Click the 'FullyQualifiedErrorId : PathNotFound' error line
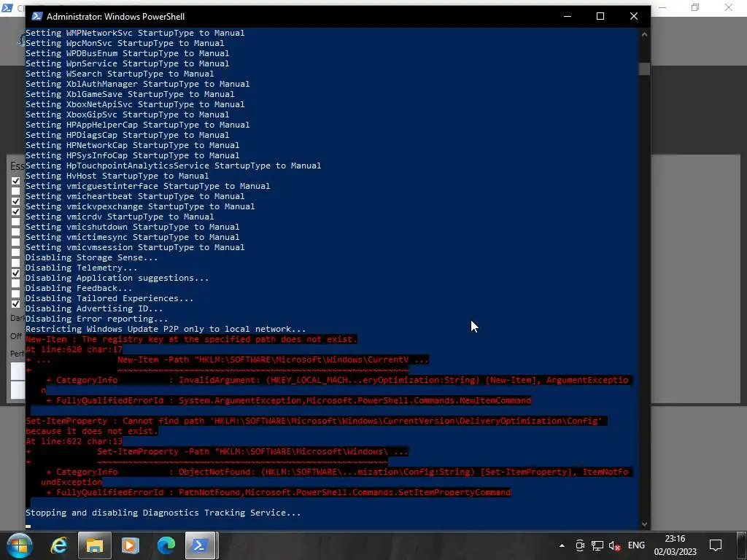747x560 pixels. [278, 492]
